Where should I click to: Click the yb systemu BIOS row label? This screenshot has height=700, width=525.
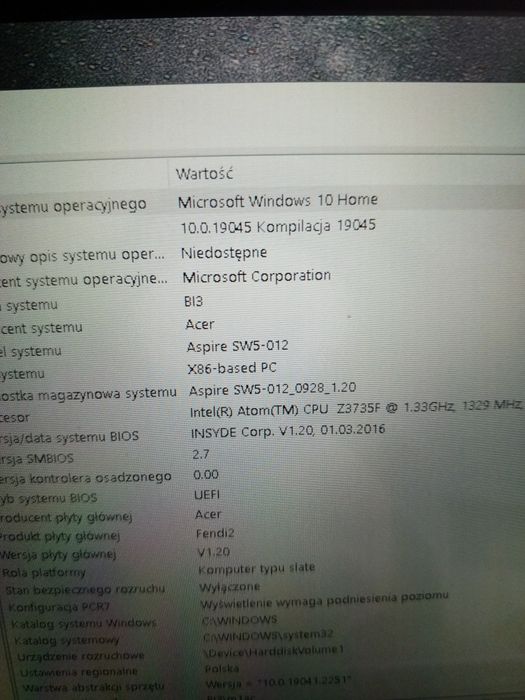click(x=49, y=498)
